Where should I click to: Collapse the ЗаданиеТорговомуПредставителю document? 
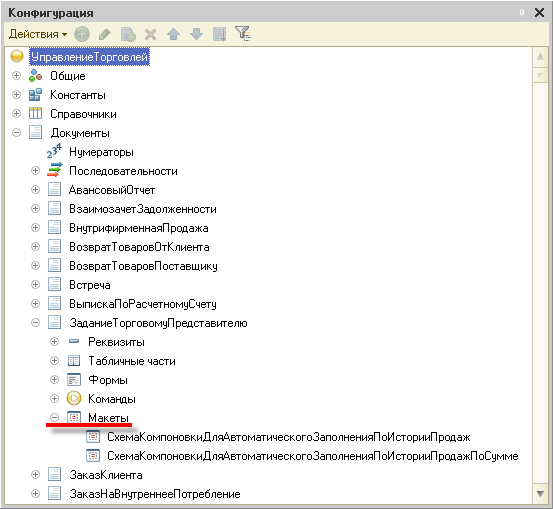(x=35, y=323)
